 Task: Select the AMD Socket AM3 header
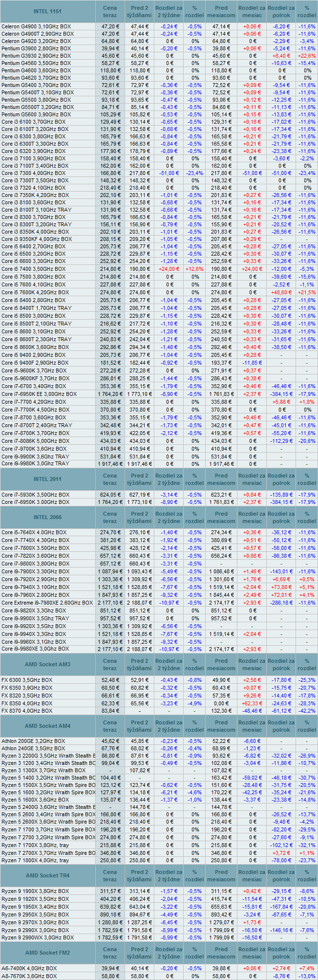(48, 664)
